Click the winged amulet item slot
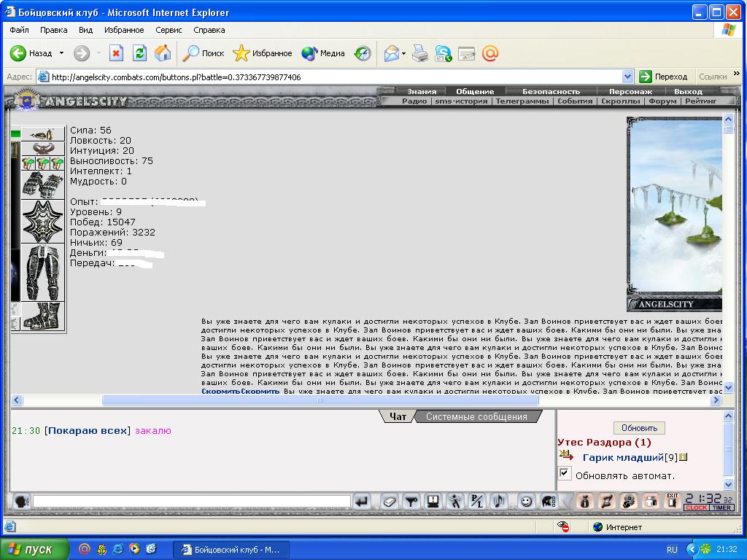Viewport: 747px width, 560px height. 43,149
